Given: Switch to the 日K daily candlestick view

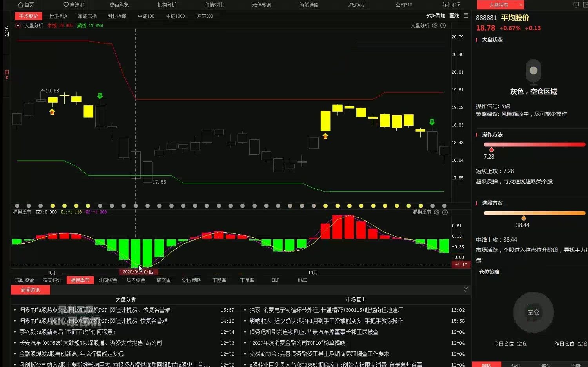Looking at the screenshot, I should [x=7, y=75].
